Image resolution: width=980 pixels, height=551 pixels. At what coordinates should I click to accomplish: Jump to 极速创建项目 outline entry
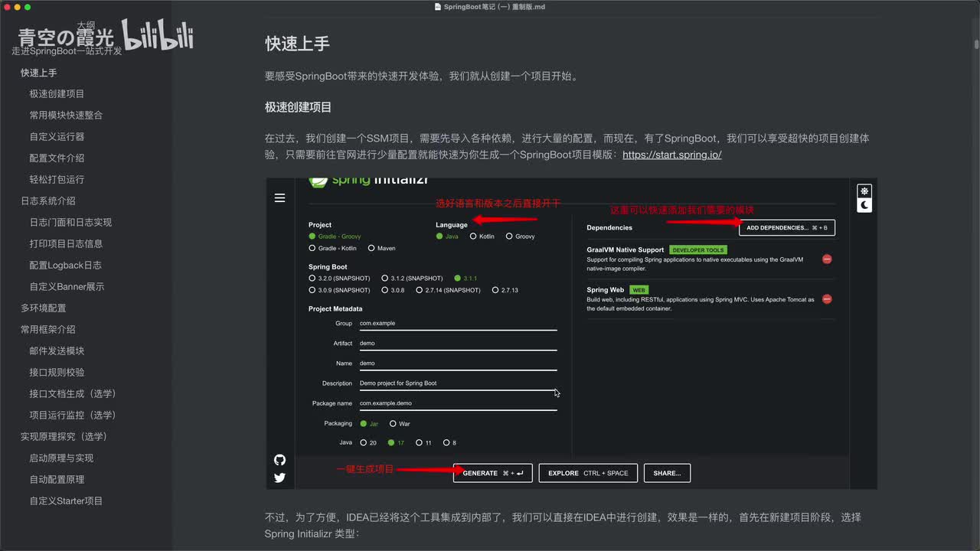pos(57,94)
